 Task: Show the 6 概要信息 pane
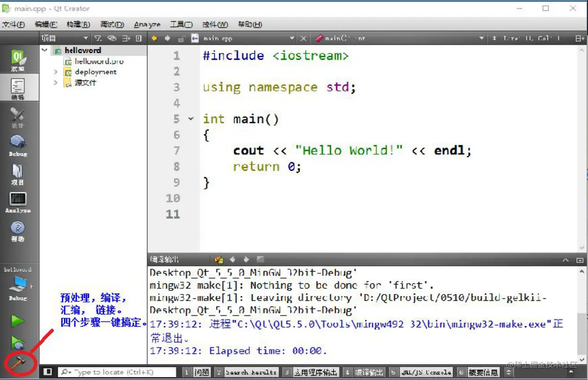click(x=479, y=373)
